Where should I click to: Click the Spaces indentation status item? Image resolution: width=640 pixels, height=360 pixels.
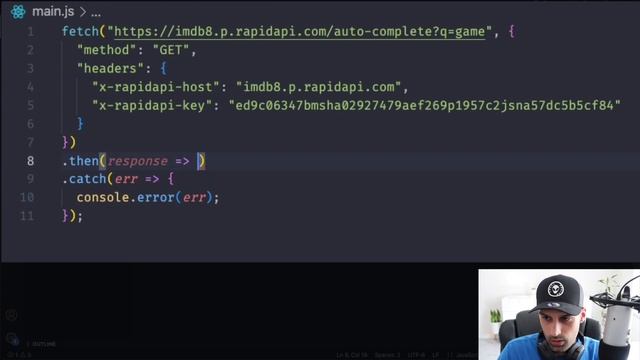(x=387, y=355)
